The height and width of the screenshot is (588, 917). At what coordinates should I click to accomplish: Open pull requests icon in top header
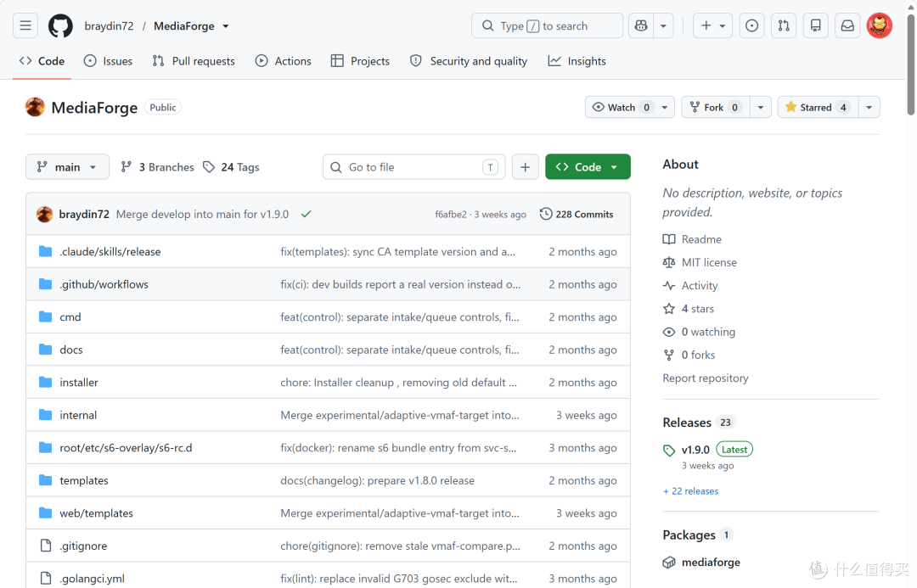[x=784, y=25]
